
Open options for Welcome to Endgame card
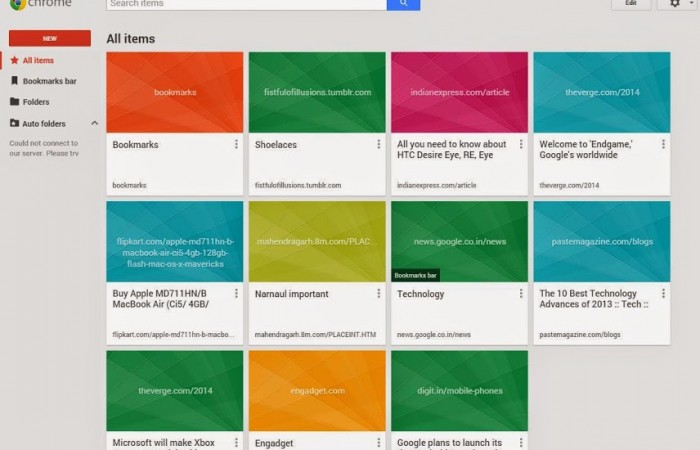click(663, 144)
